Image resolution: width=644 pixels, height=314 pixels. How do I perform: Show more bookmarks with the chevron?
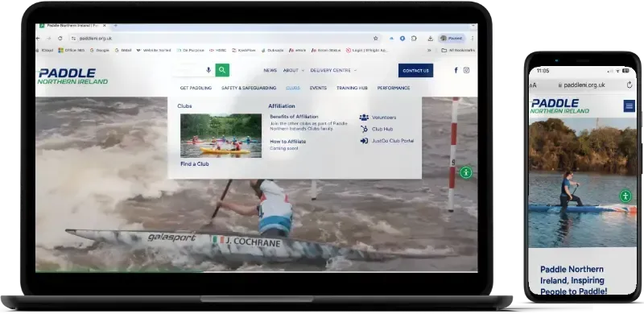tap(429, 50)
